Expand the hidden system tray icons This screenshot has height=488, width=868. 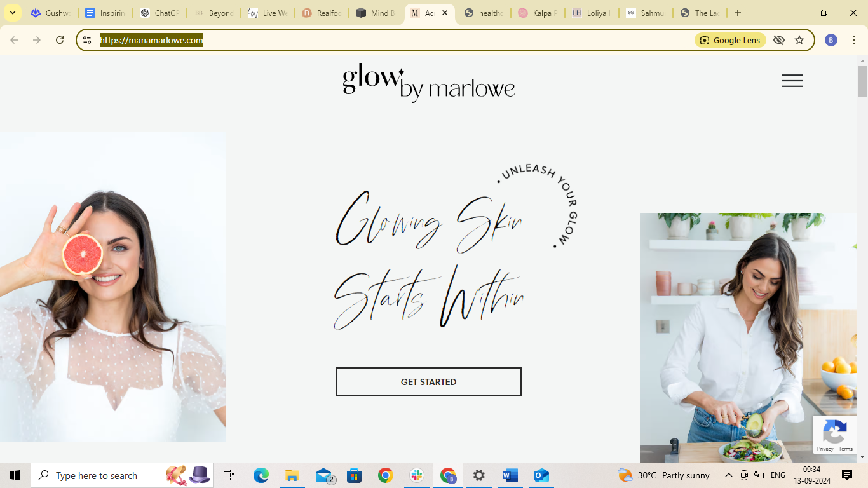coord(729,475)
